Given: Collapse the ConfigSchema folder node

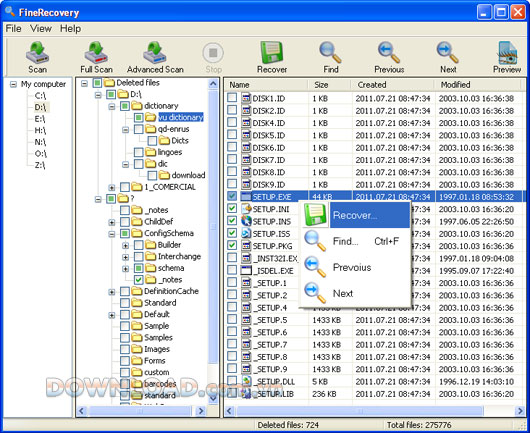Looking at the screenshot, I should pyautogui.click(x=112, y=234).
